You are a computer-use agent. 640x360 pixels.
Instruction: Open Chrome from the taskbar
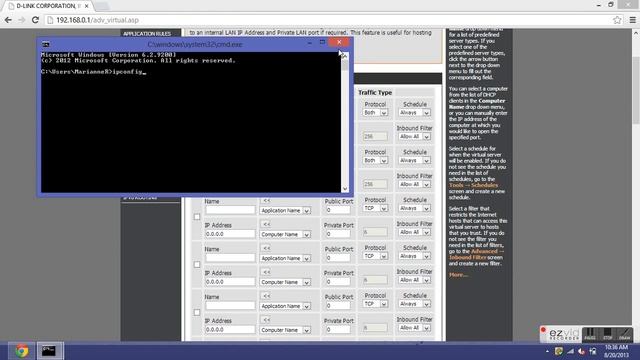[x=22, y=351]
